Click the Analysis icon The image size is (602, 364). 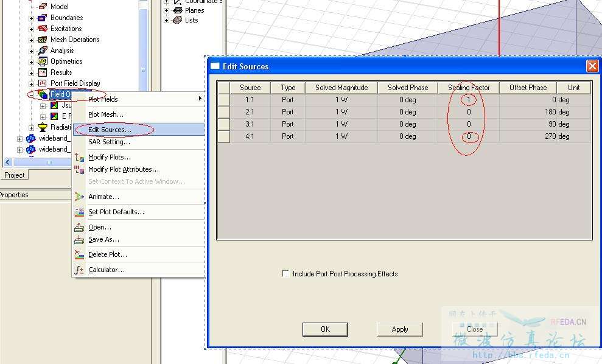click(43, 51)
